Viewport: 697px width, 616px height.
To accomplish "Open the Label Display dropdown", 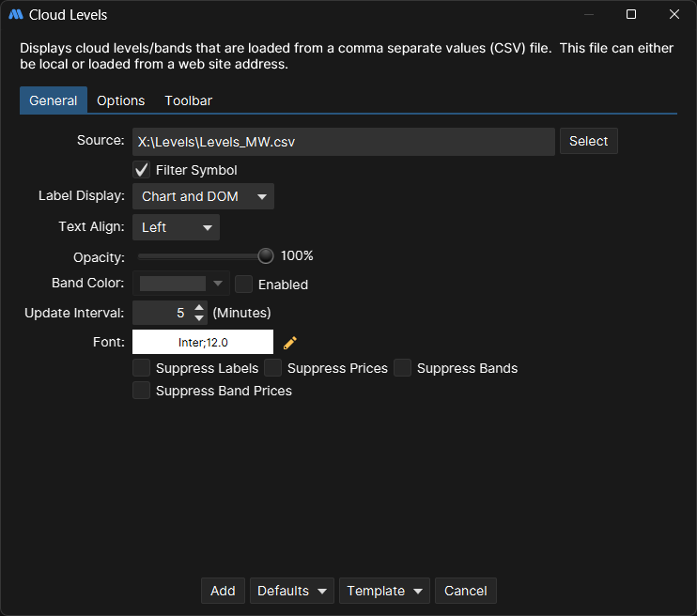I will pyautogui.click(x=203, y=197).
